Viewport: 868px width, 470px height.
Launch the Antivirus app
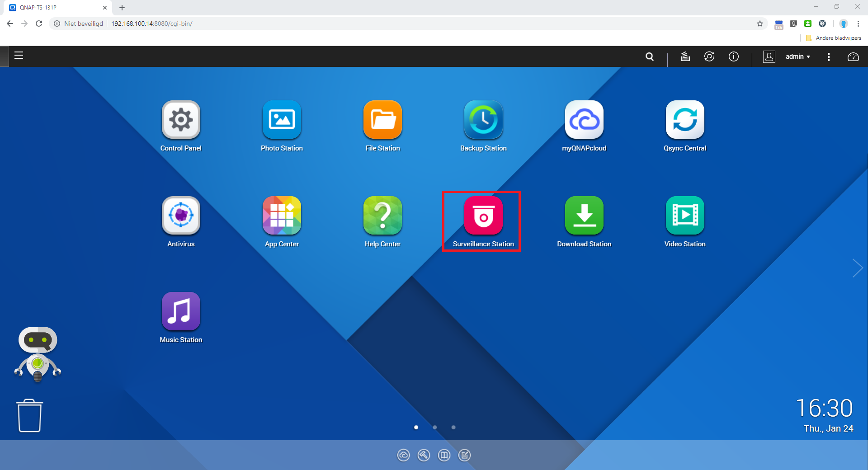[x=181, y=216]
